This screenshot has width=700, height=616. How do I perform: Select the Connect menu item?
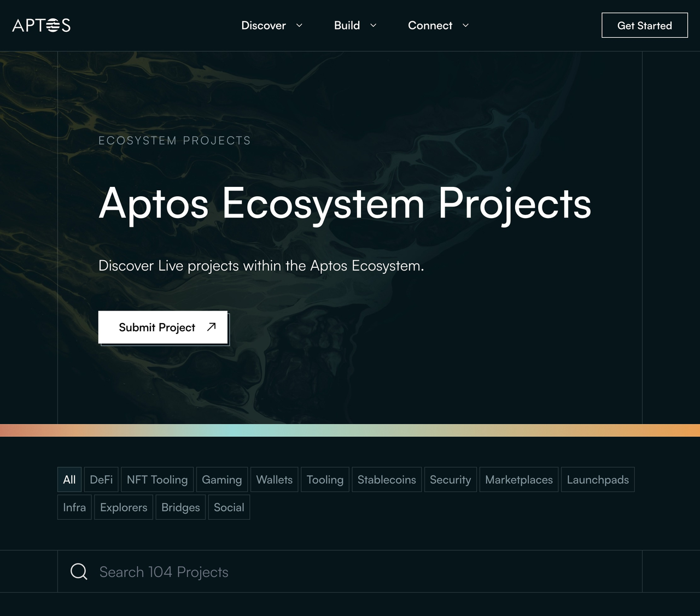(x=430, y=25)
